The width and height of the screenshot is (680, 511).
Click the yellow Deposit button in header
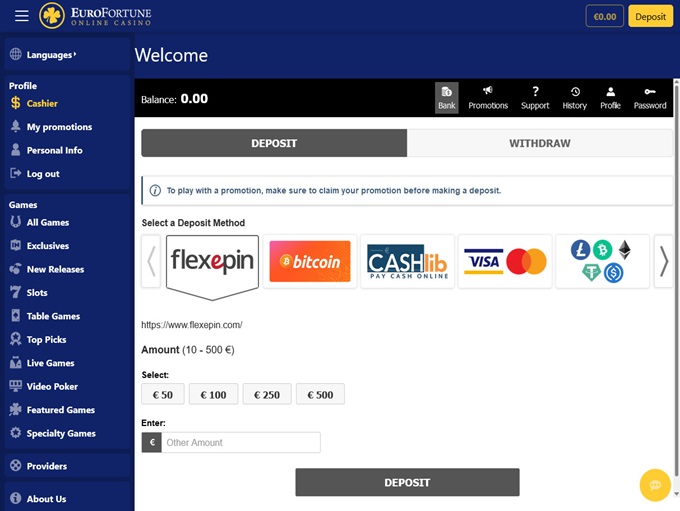coord(651,16)
